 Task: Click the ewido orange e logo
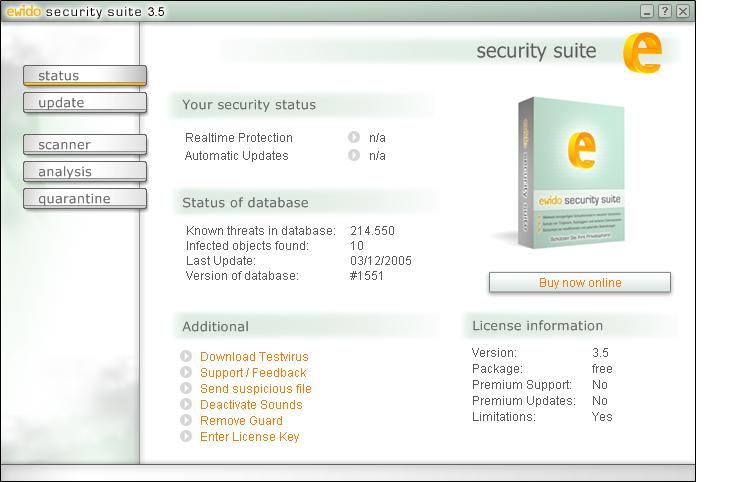[643, 52]
